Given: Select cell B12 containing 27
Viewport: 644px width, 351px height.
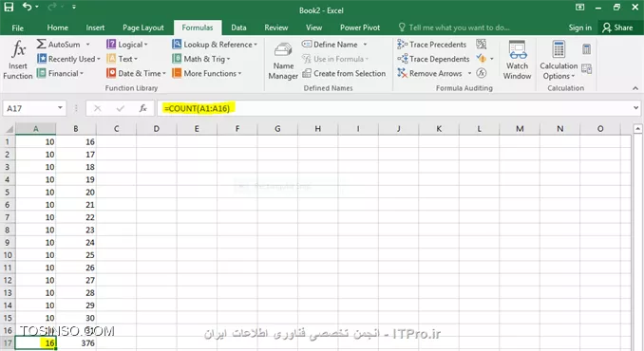Looking at the screenshot, I should point(76,281).
